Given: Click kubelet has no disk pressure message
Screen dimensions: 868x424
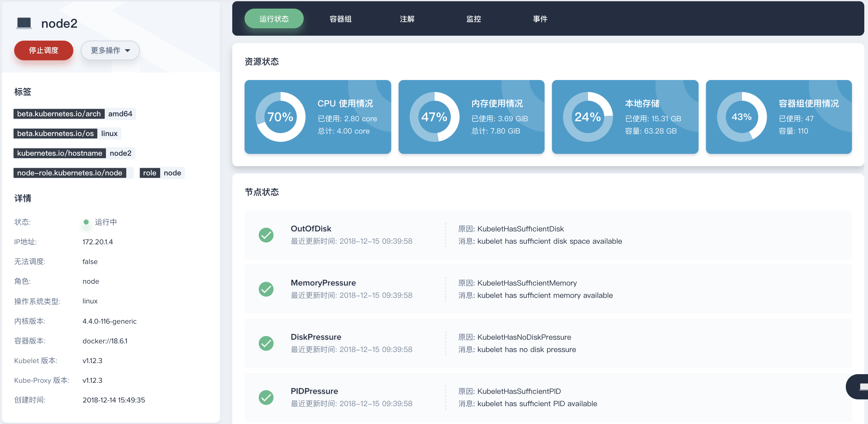Looking at the screenshot, I should click(x=527, y=350).
